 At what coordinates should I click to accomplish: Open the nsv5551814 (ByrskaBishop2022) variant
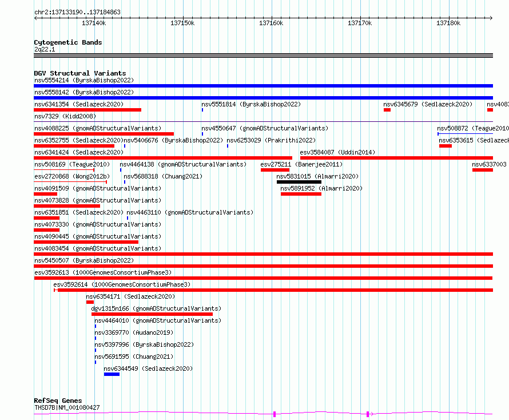(251, 104)
